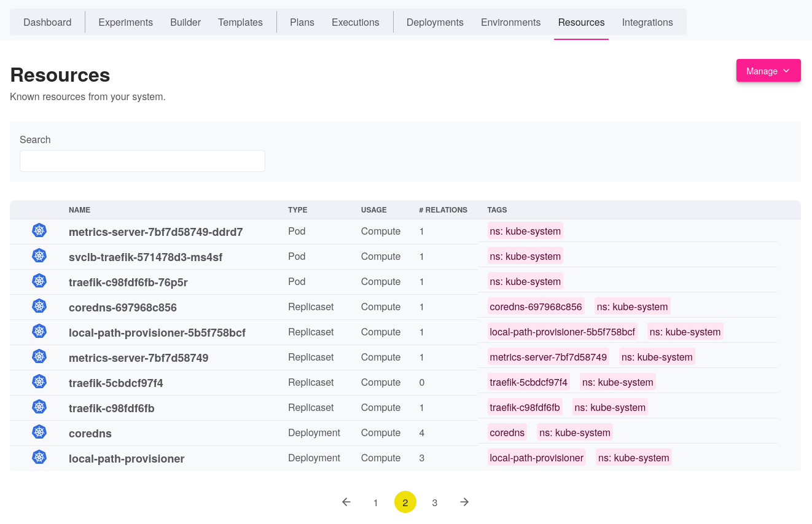Open the traefik-c98fdf6fb replicaset entry
Image resolution: width=812 pixels, height=524 pixels.
click(x=111, y=409)
